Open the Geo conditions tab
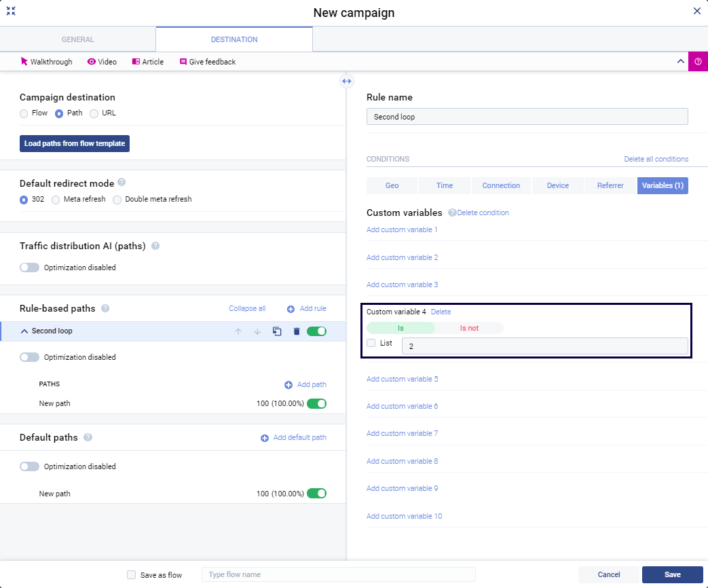 click(392, 185)
